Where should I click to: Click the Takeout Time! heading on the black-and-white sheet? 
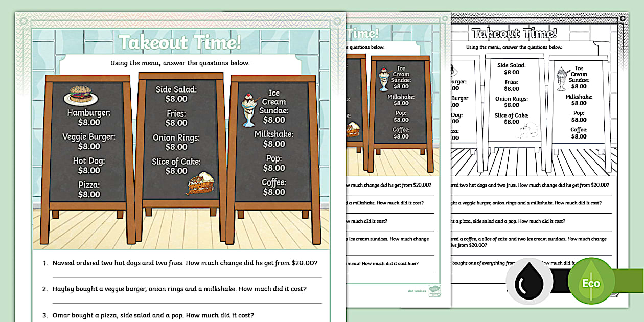514,34
